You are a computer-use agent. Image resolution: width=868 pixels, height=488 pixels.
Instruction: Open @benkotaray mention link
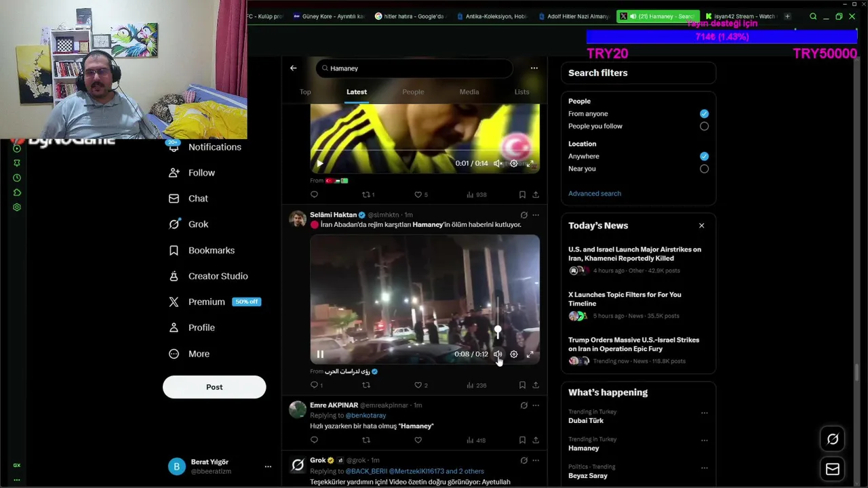(366, 415)
